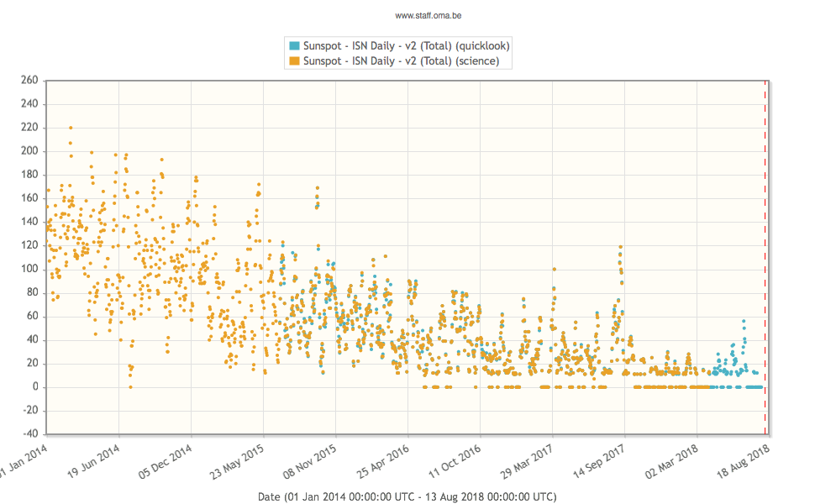
Task: Click the red dashed end-date marker line
Action: tap(765, 257)
